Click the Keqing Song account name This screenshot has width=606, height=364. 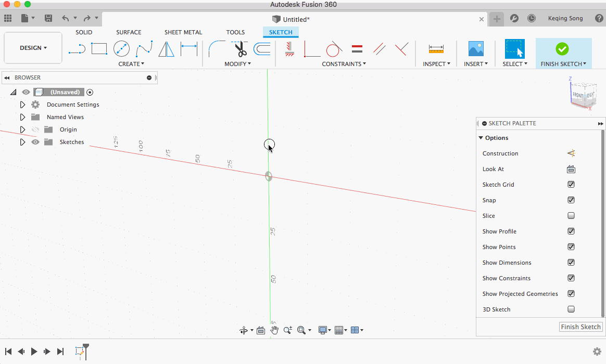click(565, 18)
